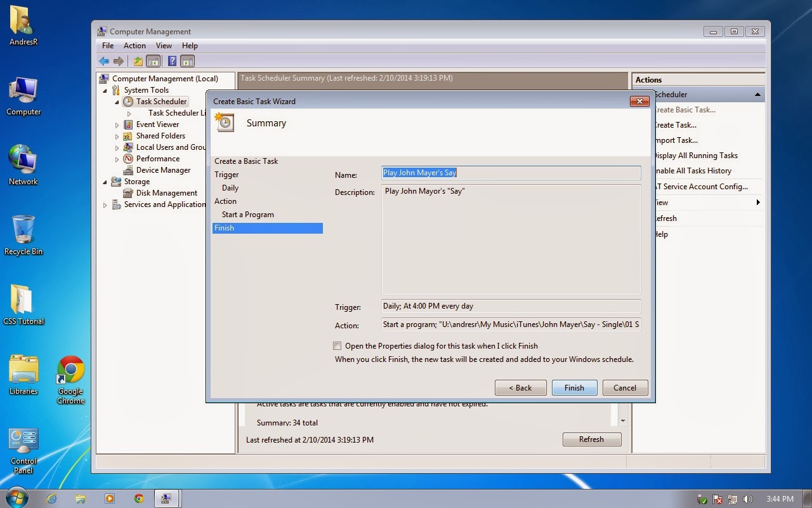Collapse the Task Scheduler actions section arrow
This screenshot has width=812, height=508.
click(757, 95)
